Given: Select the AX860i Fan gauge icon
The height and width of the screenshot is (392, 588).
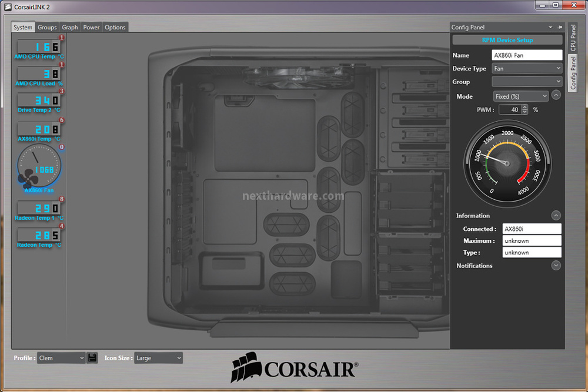Looking at the screenshot, I should tap(39, 166).
